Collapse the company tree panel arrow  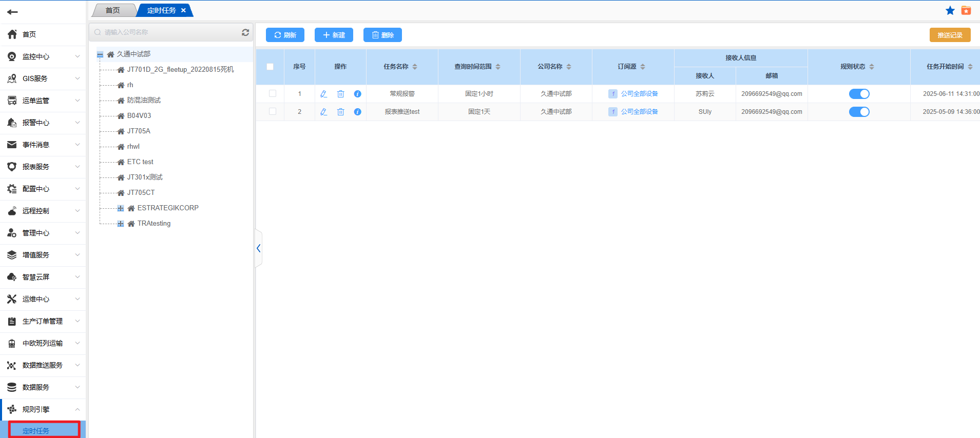tap(259, 248)
